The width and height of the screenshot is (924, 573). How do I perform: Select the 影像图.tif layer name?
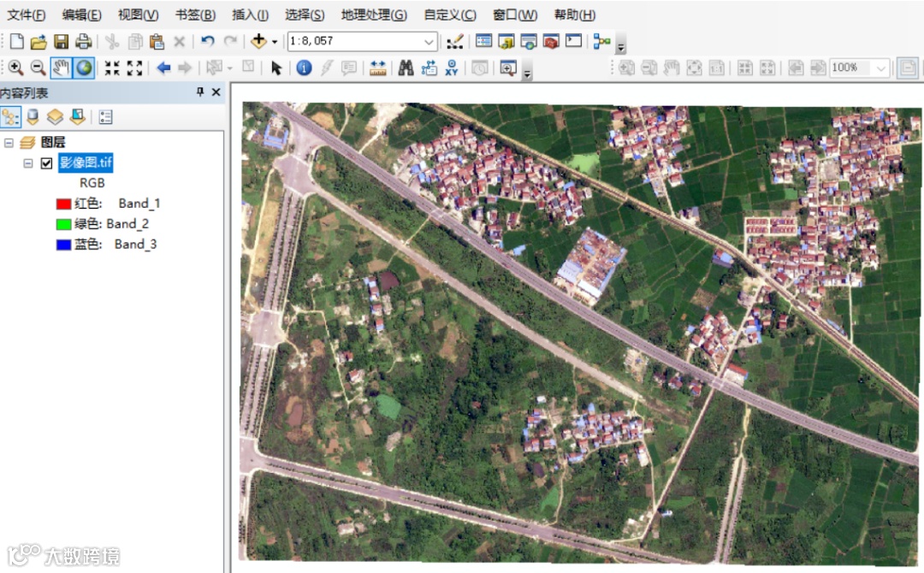pyautogui.click(x=86, y=162)
